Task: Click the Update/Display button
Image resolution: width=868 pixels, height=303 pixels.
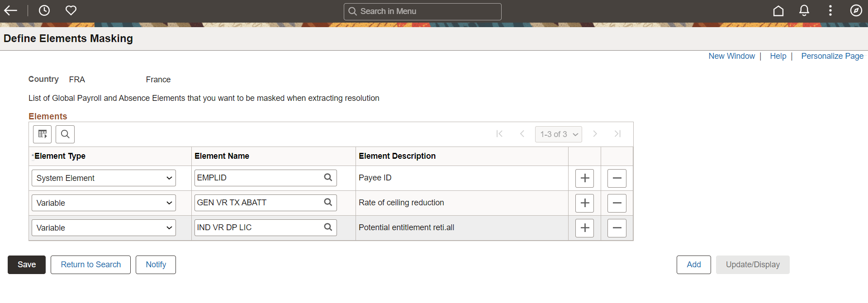Action: pos(753,265)
